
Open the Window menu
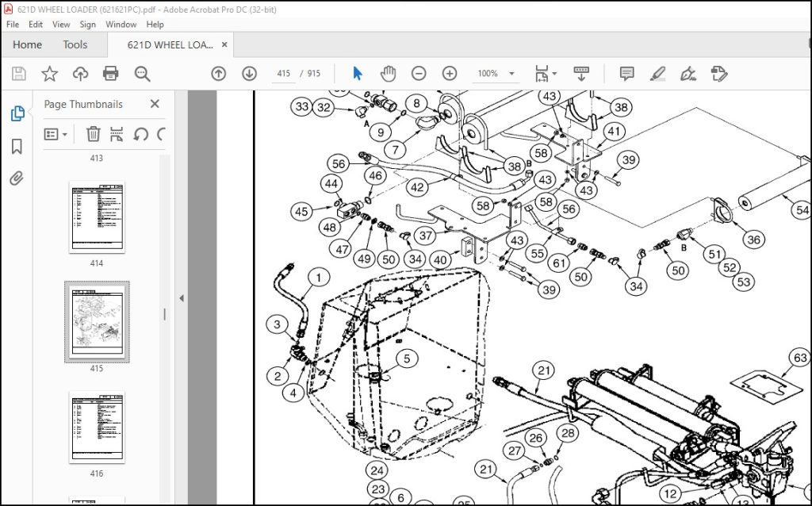[x=121, y=25]
